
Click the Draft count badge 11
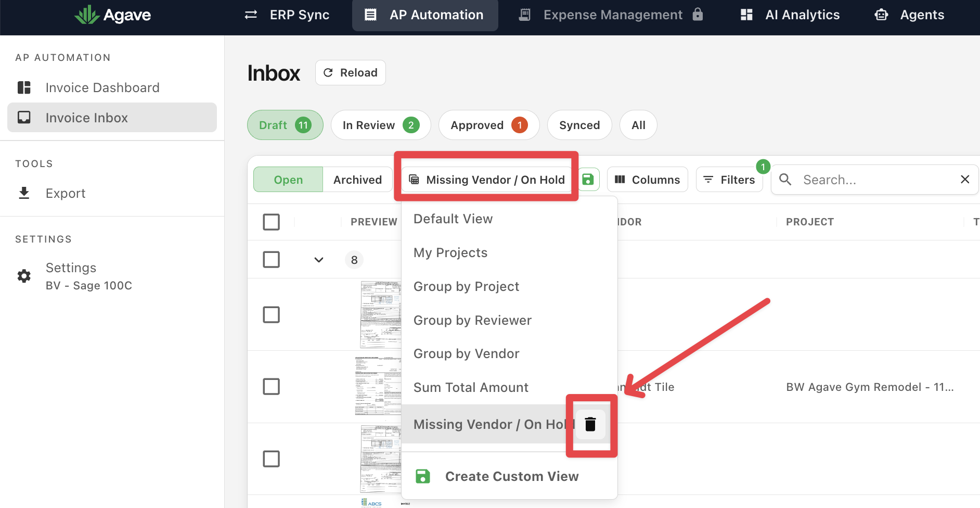303,125
